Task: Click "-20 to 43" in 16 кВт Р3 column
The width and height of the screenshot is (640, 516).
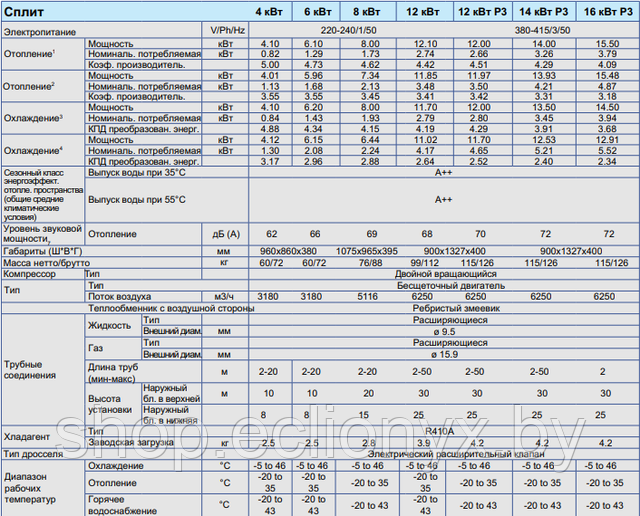Action: (x=604, y=505)
